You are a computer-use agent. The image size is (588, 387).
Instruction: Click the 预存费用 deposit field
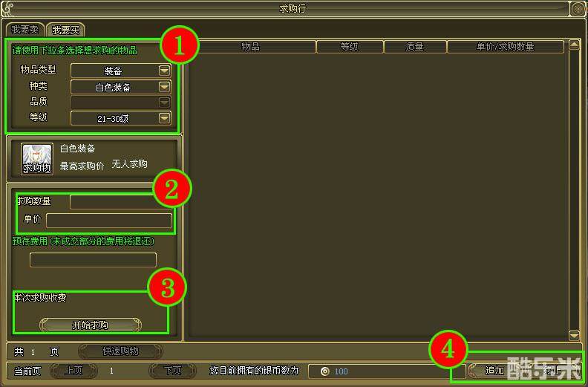pos(93,259)
